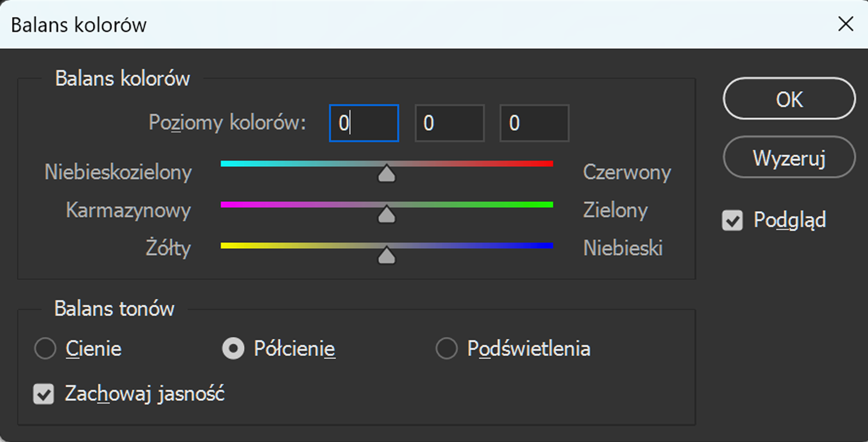The image size is (868, 442).
Task: Enable the Cienie radio button
Action: [45, 349]
